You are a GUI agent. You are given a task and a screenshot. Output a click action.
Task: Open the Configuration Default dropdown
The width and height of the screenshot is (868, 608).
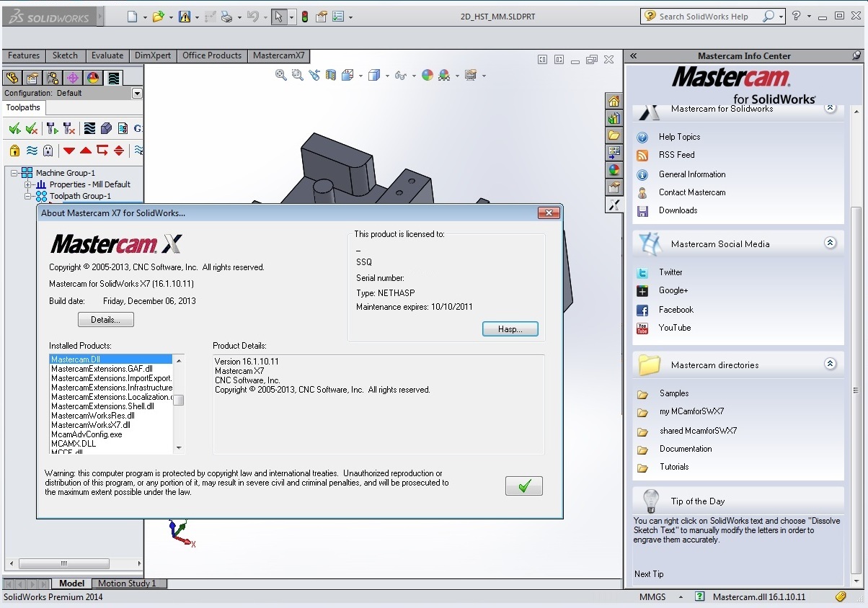[x=137, y=93]
